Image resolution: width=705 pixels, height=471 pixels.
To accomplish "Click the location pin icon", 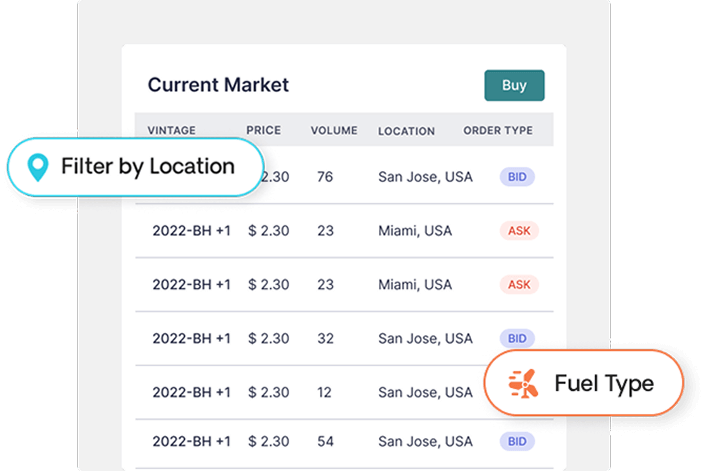I will (x=38, y=167).
